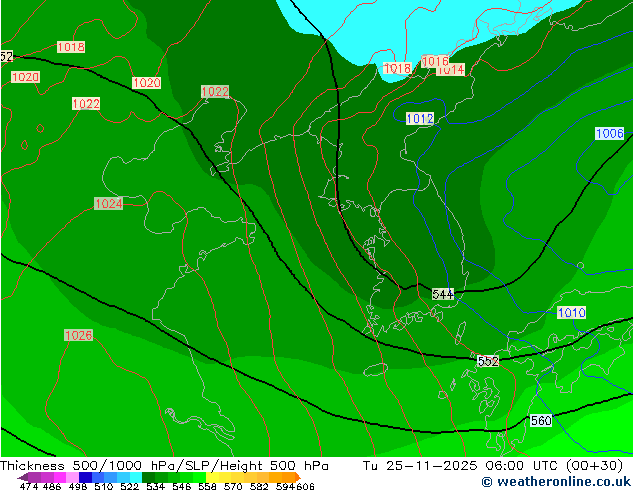Click the legend value 570
Image resolution: width=634 pixels, height=490 pixels.
(233, 486)
